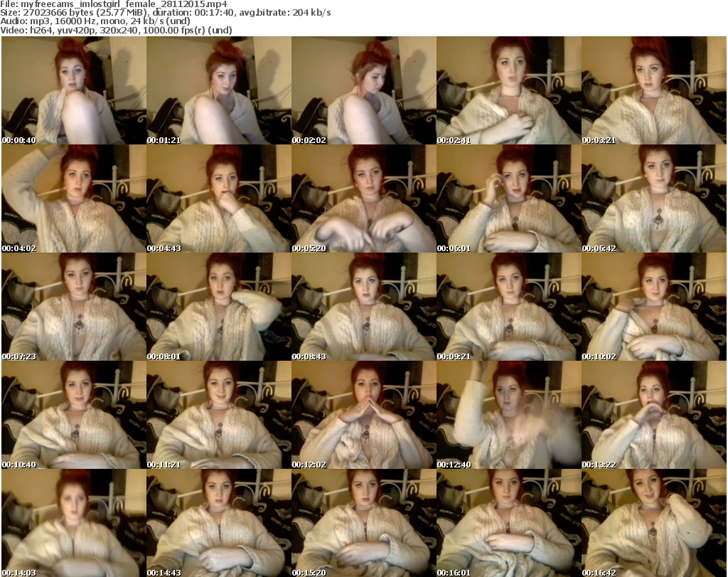The width and height of the screenshot is (728, 577).
Task: Select the thumbnail at timestamp 00:02:41
Action: pyautogui.click(x=509, y=90)
